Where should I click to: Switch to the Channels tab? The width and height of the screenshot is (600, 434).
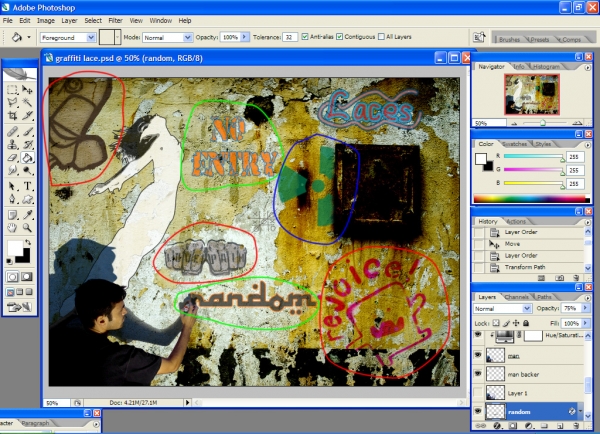tap(517, 297)
